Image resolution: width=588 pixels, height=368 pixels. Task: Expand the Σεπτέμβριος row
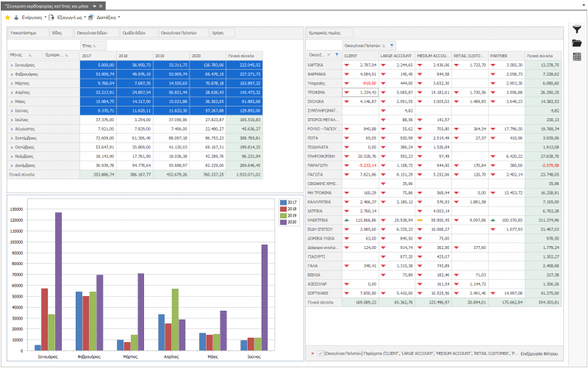click(12, 138)
